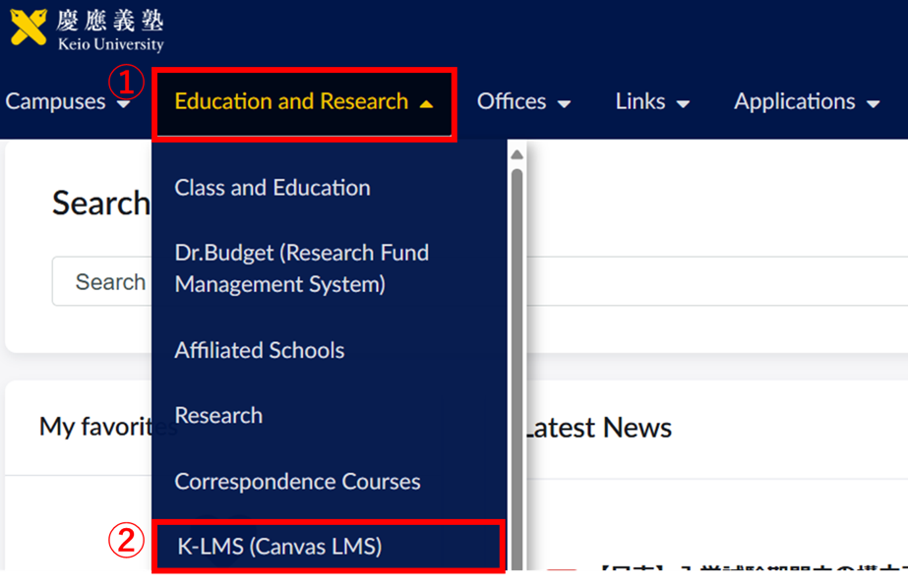Open the Applications dropdown menu
The width and height of the screenshot is (908, 588).
806,102
